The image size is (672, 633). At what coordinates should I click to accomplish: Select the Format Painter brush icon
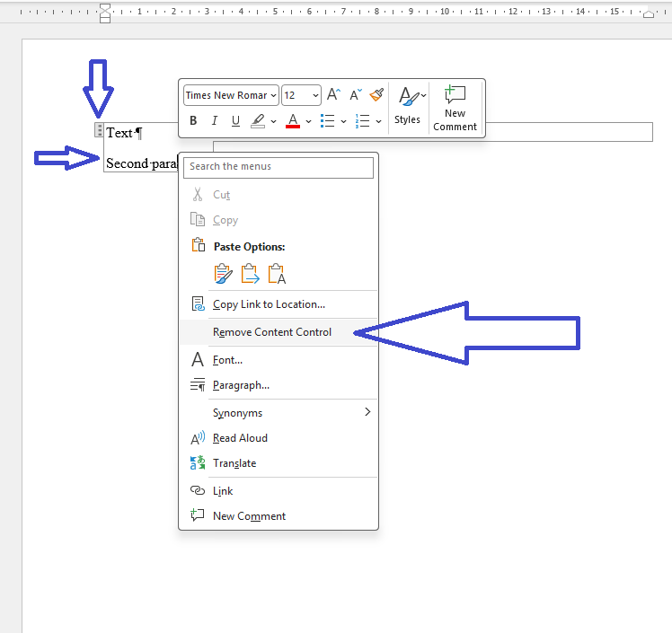[376, 94]
